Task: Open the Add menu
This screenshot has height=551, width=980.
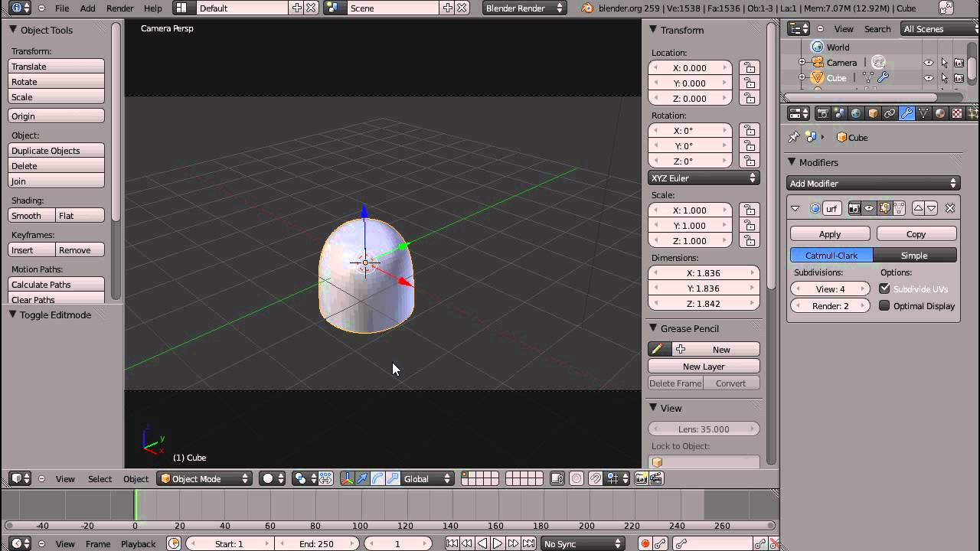Action: click(x=88, y=8)
